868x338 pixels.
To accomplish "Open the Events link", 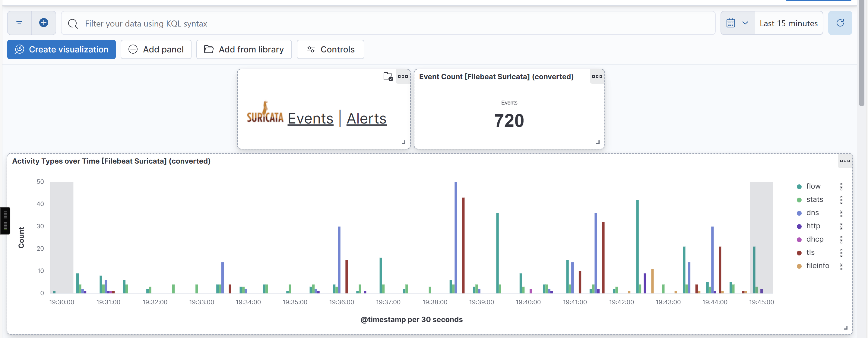I will (310, 118).
